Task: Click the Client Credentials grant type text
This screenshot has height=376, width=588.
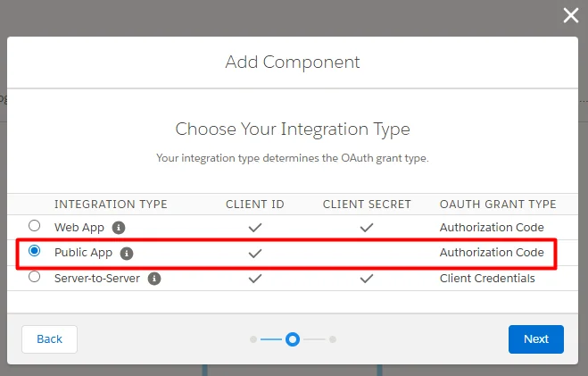Action: coord(487,279)
